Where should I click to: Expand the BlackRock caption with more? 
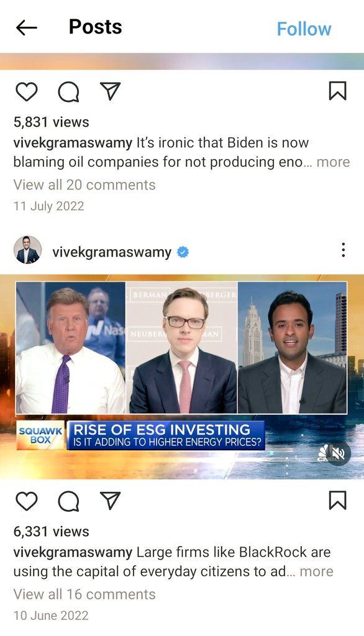tap(317, 571)
